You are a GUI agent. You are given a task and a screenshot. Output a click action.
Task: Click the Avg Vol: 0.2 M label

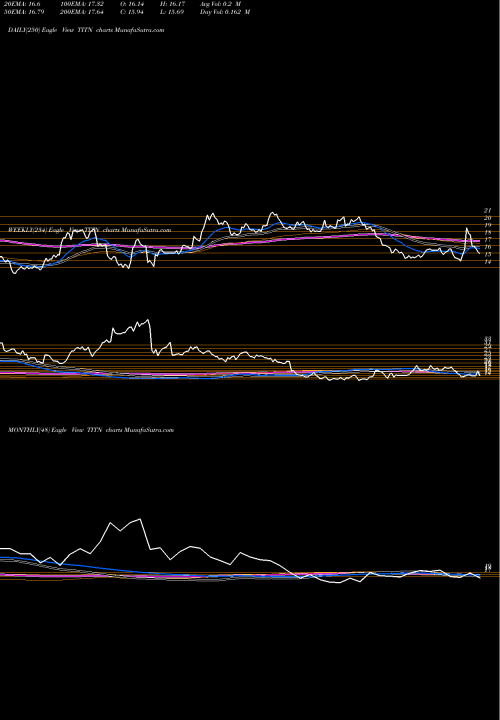coord(220,4)
